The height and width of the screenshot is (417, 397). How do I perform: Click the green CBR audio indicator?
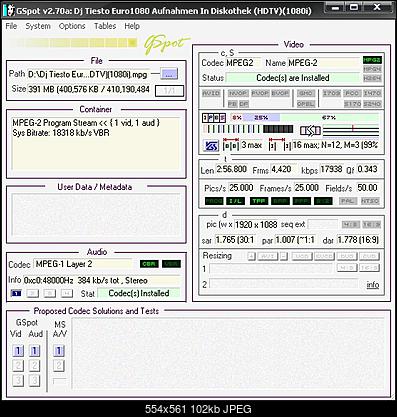tap(149, 264)
